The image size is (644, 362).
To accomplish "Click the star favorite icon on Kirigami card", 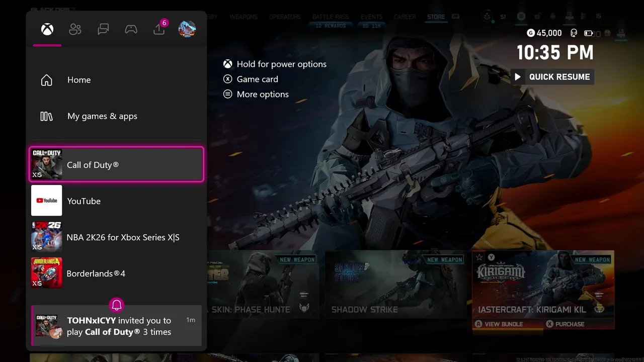I will (479, 257).
